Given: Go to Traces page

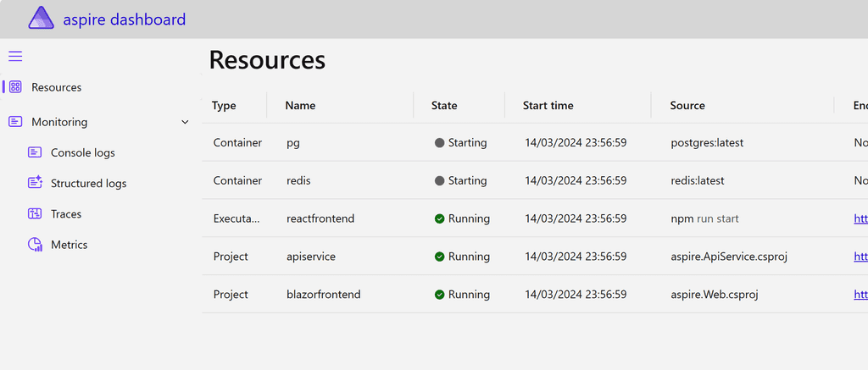Looking at the screenshot, I should click(66, 214).
